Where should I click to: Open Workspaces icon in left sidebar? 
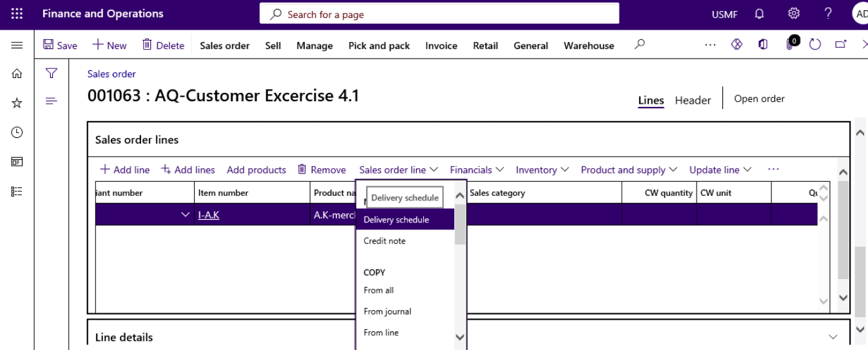click(17, 162)
